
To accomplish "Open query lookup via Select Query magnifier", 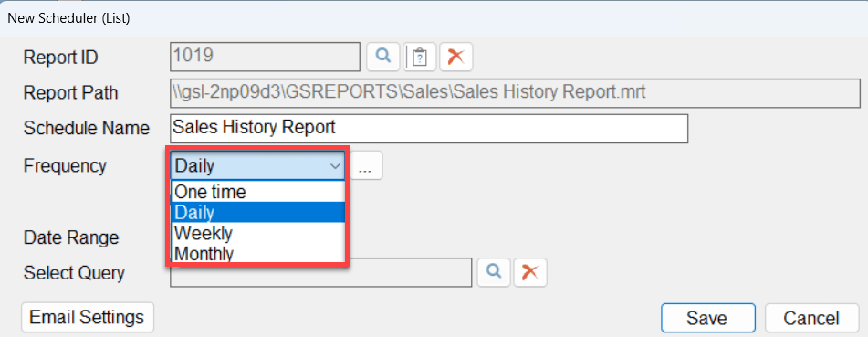I will coord(494,272).
